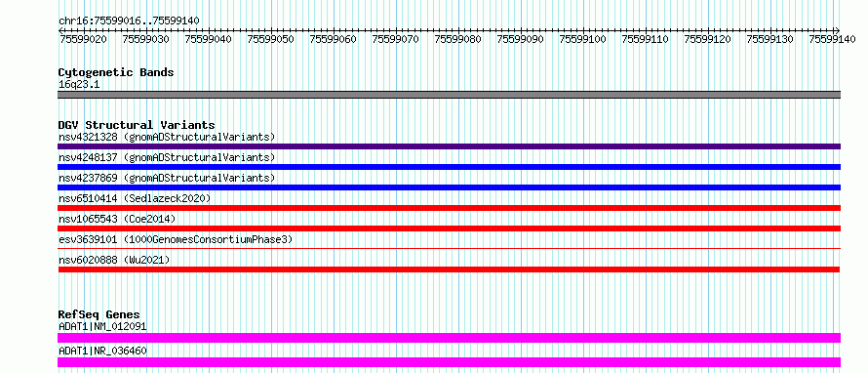Click ruler position 75599050
868x373 pixels.
(271, 39)
